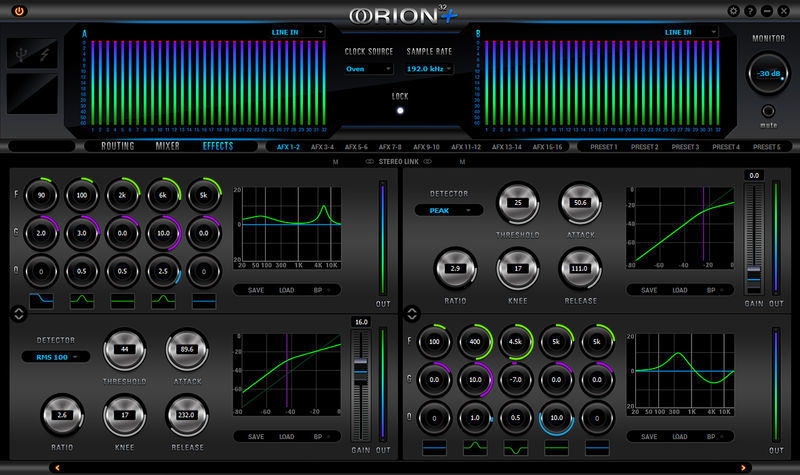
Task: Click the 16.0 gain fader slider
Action: pos(361,370)
